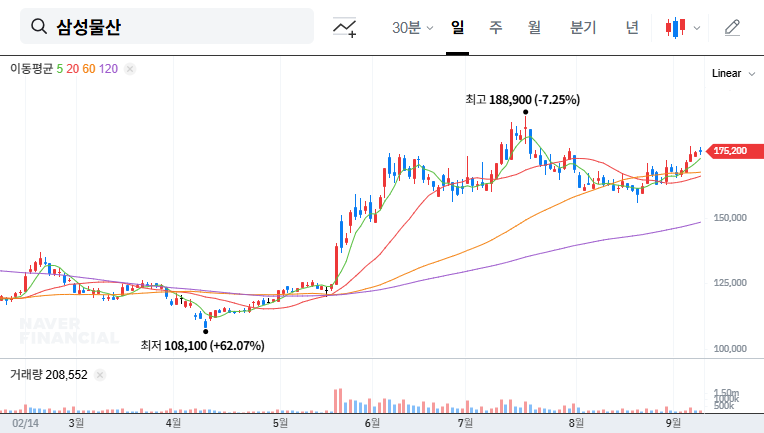
Task: Click the 8월 date axis label
Action: pyautogui.click(x=576, y=423)
